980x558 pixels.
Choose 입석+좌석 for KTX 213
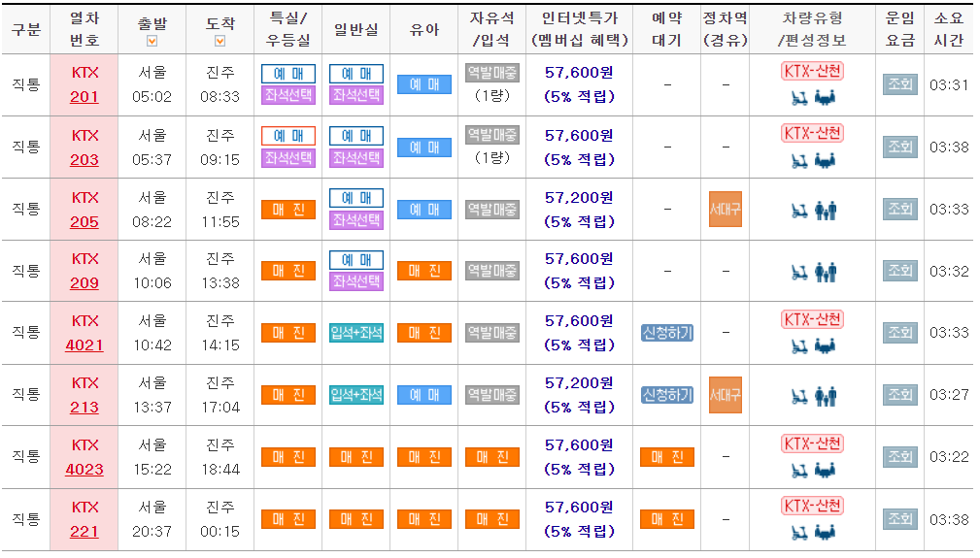click(356, 394)
